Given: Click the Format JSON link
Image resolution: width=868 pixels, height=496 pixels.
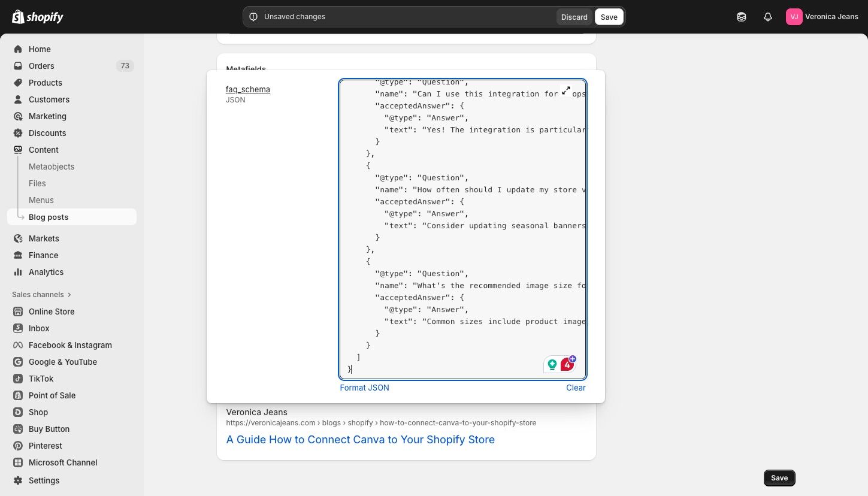Looking at the screenshot, I should click(364, 388).
